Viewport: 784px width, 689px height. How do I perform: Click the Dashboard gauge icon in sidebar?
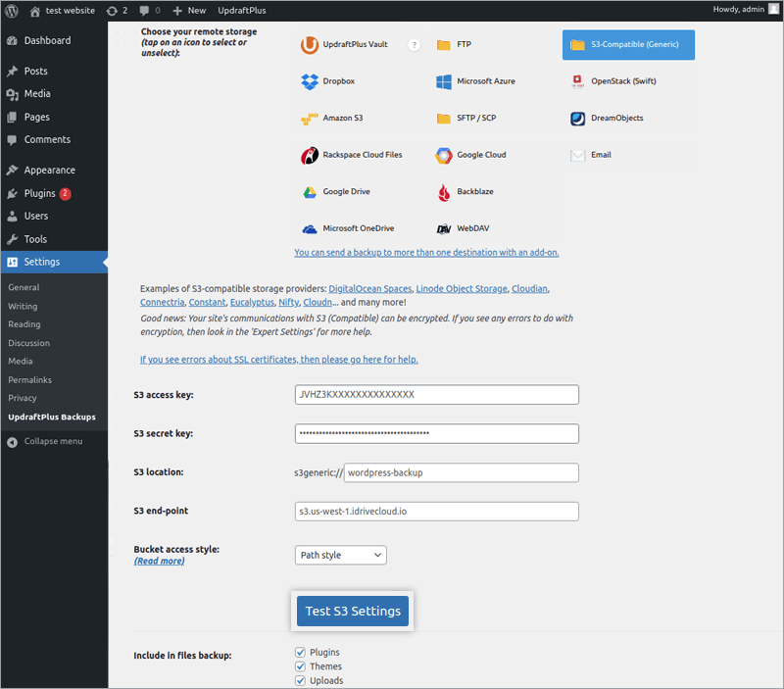[13, 41]
